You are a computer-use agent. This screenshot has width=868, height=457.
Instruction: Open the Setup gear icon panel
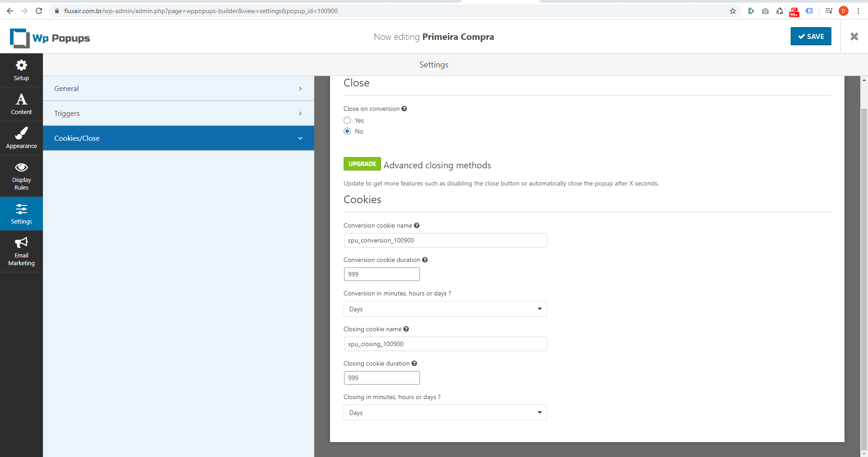point(21,70)
